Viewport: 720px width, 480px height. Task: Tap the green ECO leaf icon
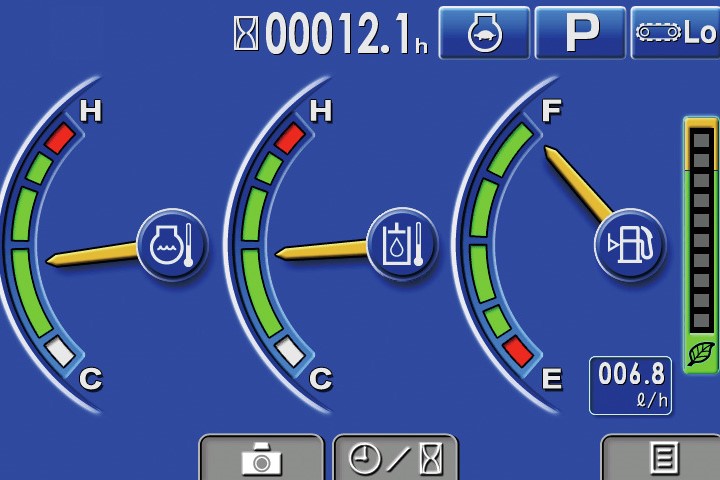700,353
